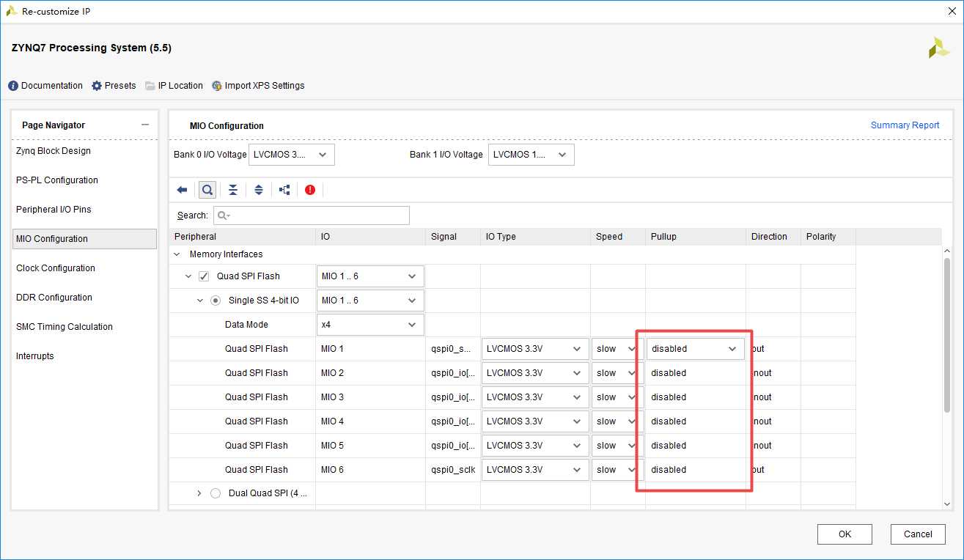The image size is (964, 560).
Task: Collapse the Single SS 4-bit IO node
Action: point(199,301)
